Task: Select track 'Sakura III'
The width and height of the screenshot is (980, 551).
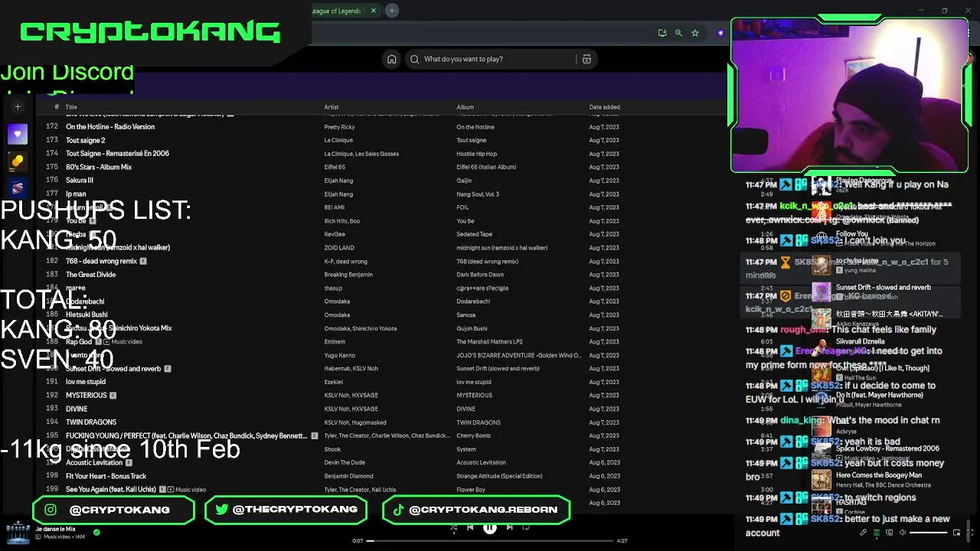Action: click(x=80, y=181)
